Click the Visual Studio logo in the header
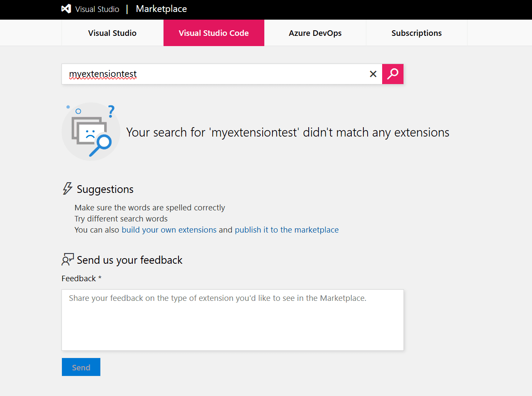Screen dimensions: 532x396 (67, 9)
